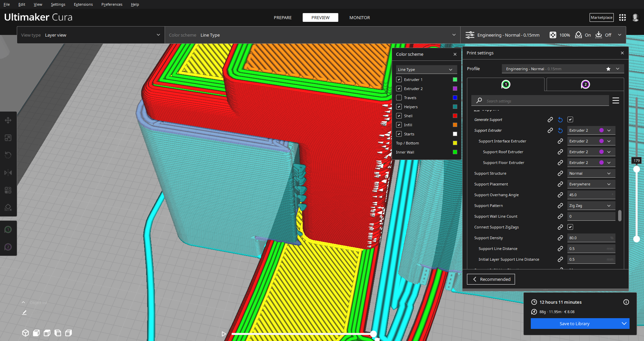Screen dimensions: 644x341
Task: Click link icon beside Support Density
Action: click(x=560, y=238)
